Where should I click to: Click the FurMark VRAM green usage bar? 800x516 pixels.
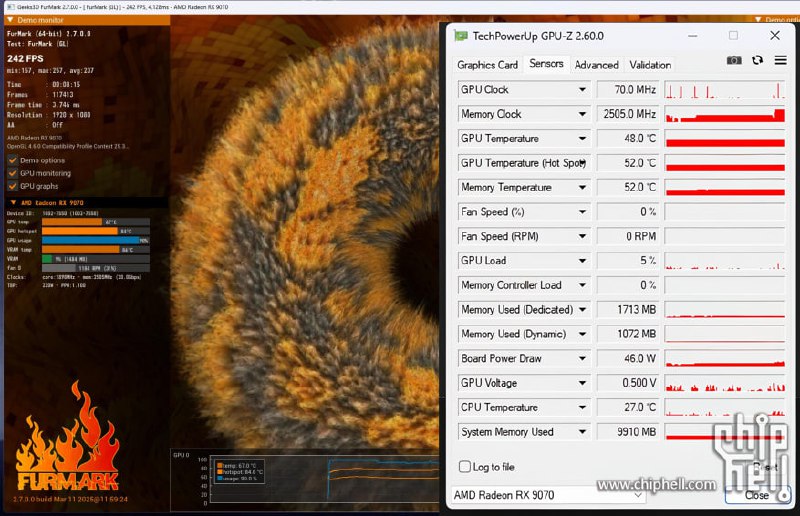click(47, 259)
